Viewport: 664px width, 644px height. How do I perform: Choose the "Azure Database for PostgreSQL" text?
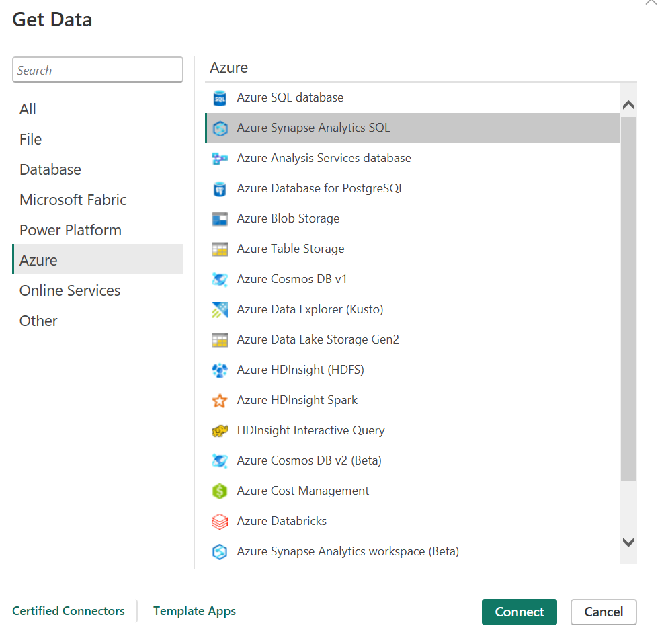coord(321,188)
